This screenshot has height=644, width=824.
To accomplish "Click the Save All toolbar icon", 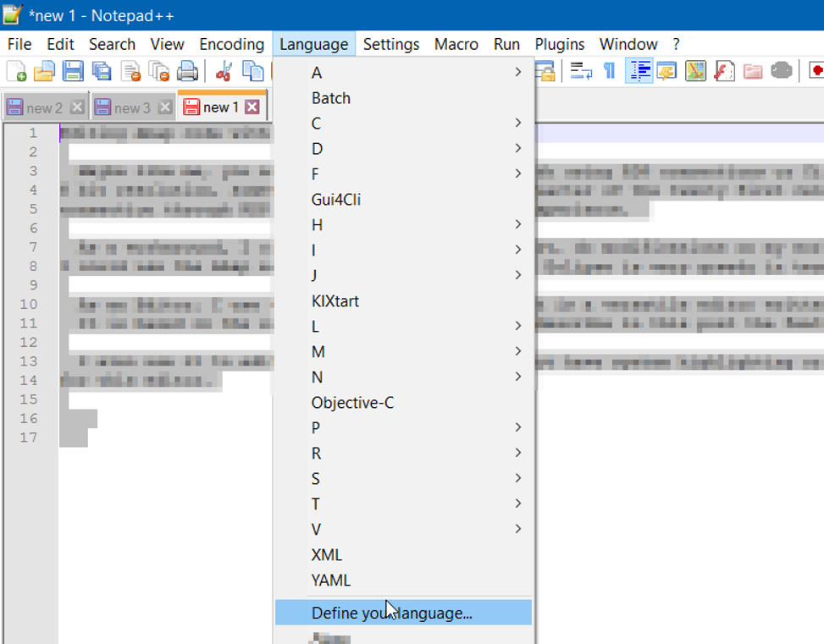I will [102, 71].
